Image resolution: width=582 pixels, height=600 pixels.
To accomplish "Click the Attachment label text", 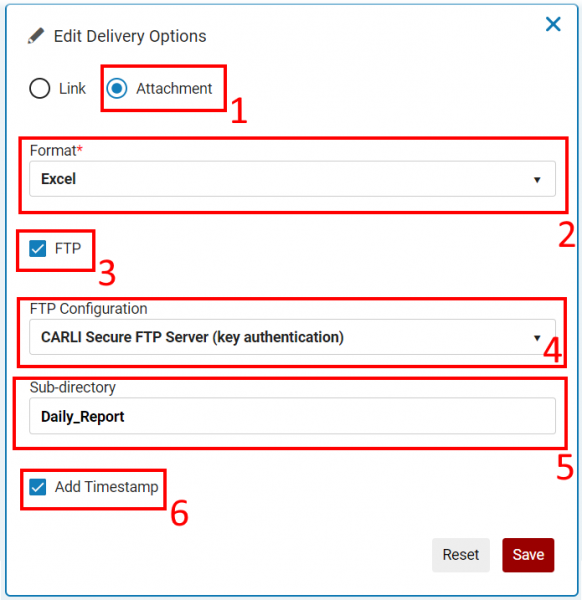I will (174, 88).
